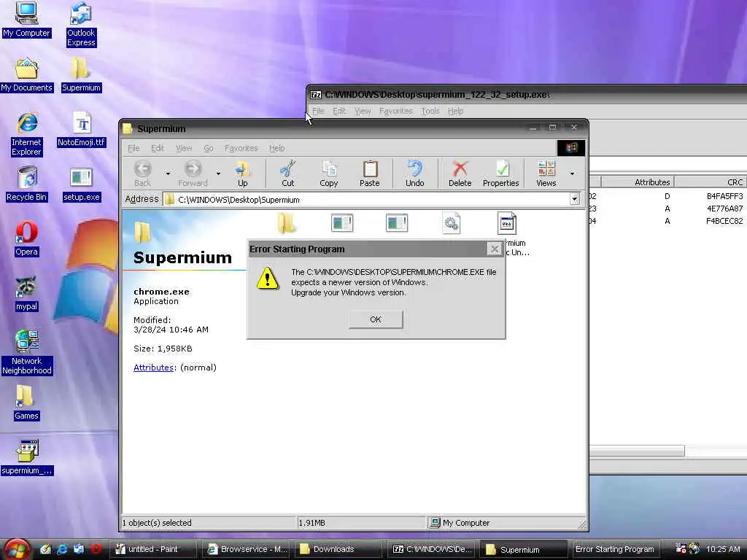Click OK in the Error Starting Program dialog
This screenshot has width=747, height=560.
click(x=376, y=319)
